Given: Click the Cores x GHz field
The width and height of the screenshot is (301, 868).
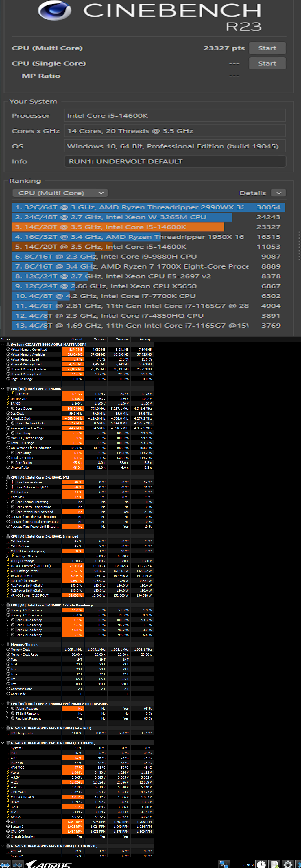Looking at the screenshot, I should tap(175, 131).
